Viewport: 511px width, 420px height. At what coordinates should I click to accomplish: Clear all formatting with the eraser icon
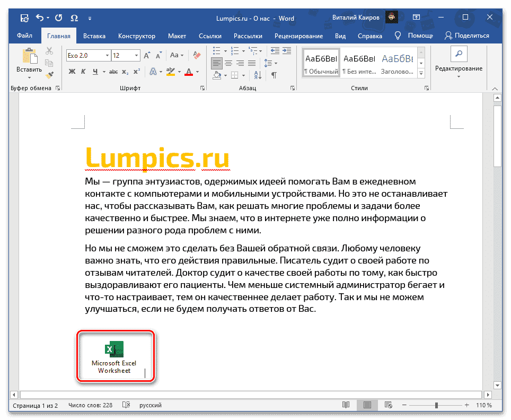[x=197, y=55]
